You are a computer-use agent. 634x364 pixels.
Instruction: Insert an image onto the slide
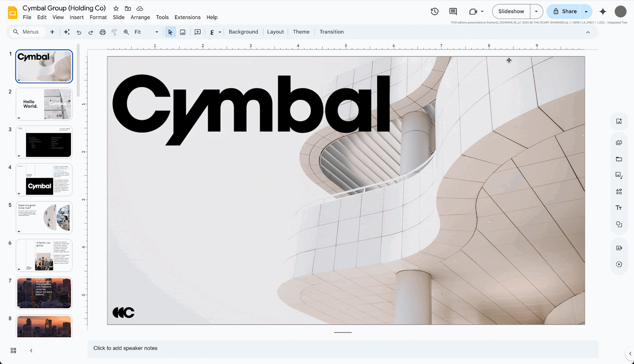coord(182,32)
